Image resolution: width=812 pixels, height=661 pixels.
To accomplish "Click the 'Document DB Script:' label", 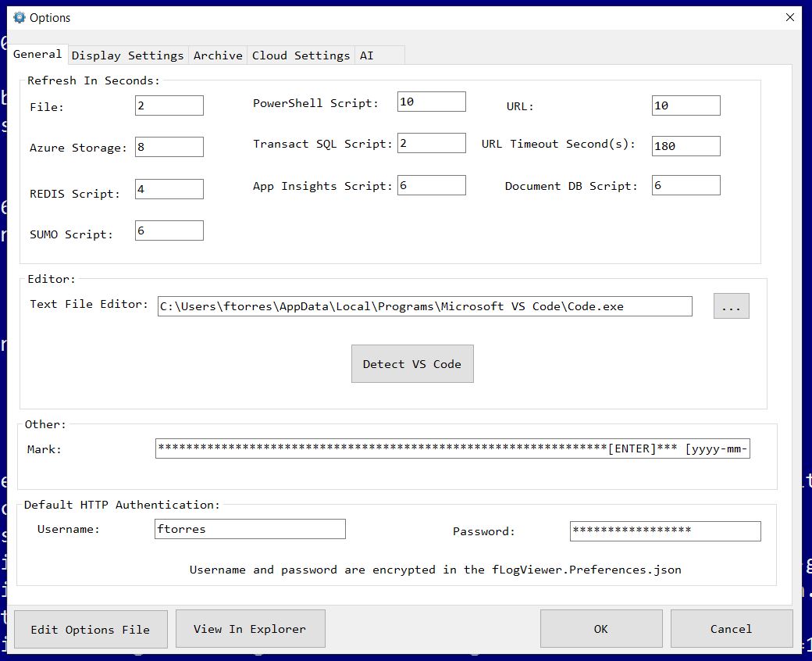I will pyautogui.click(x=572, y=186).
